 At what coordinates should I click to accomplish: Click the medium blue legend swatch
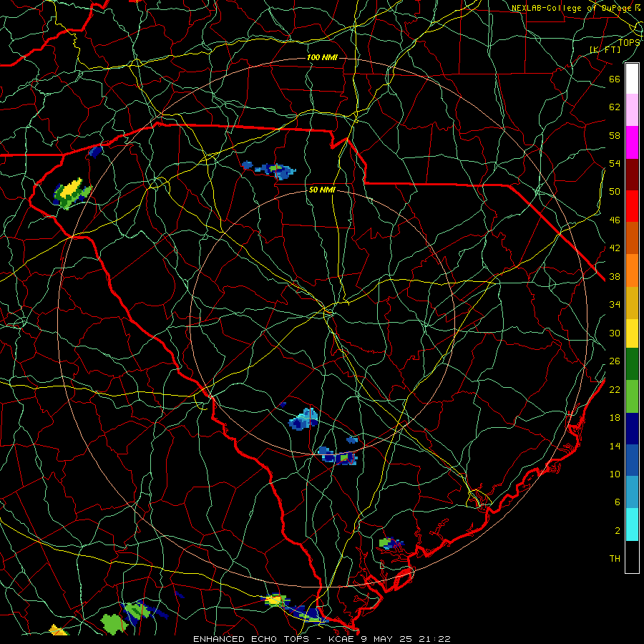point(632,460)
